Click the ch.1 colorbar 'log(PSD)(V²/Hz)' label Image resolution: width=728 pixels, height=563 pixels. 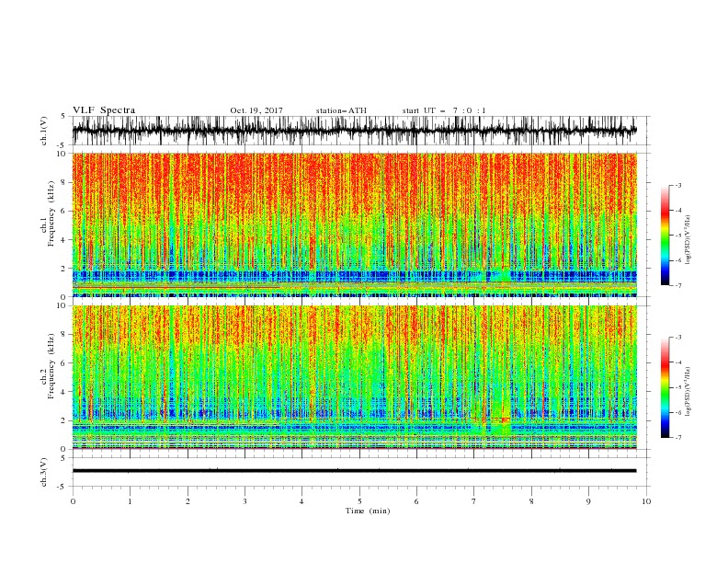(688, 240)
